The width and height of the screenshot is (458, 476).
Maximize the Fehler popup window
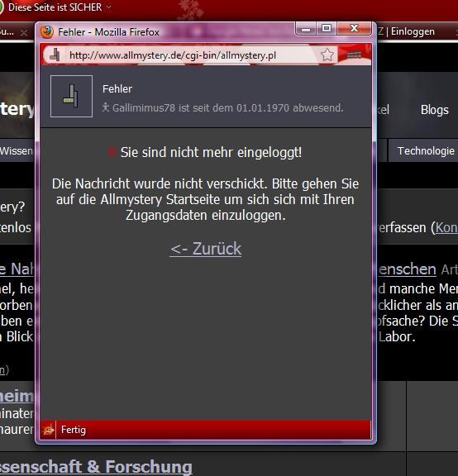[x=327, y=29]
